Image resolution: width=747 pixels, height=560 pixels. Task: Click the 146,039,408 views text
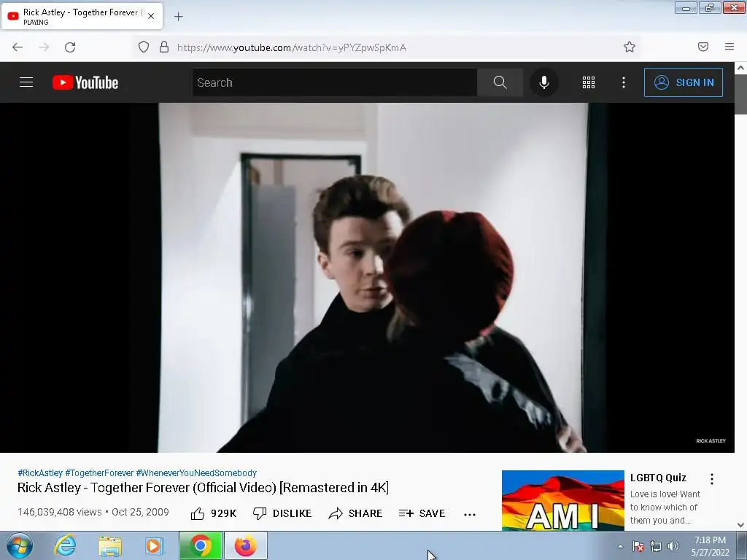tap(60, 512)
